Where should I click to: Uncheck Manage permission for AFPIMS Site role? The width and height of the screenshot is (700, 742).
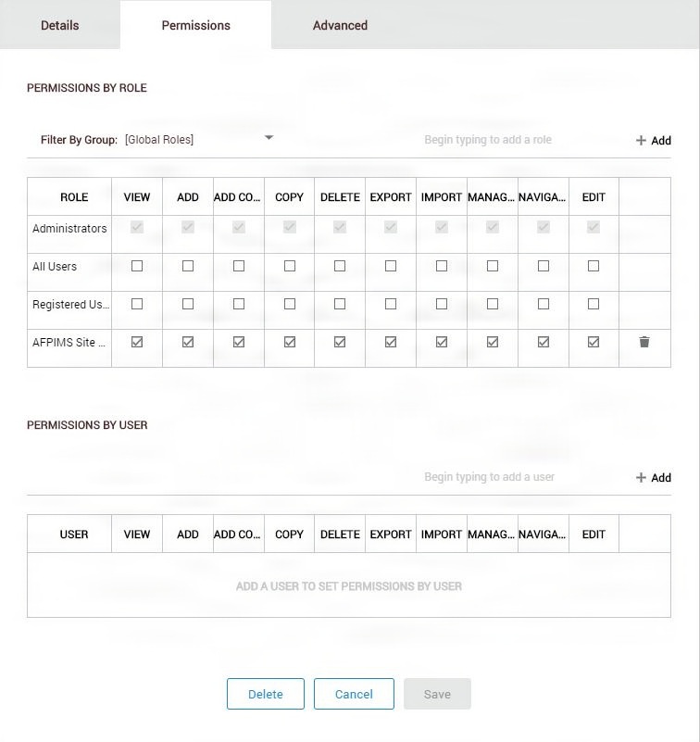tap(493, 342)
